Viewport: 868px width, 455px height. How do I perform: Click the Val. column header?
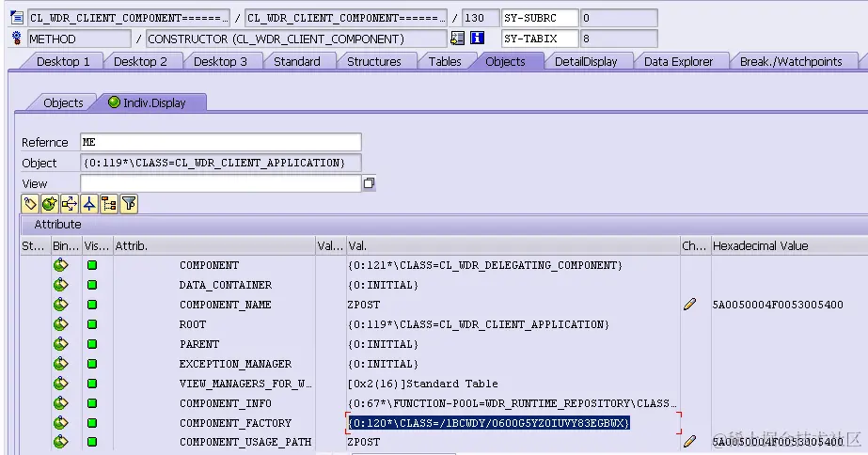tap(513, 245)
